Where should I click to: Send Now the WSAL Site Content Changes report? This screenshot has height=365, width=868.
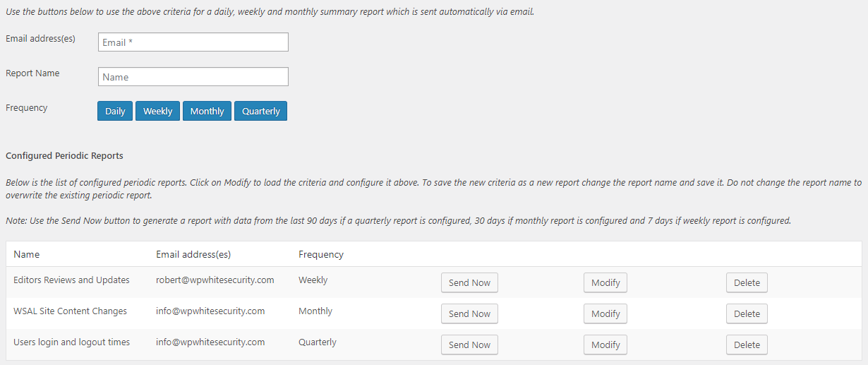pos(469,313)
